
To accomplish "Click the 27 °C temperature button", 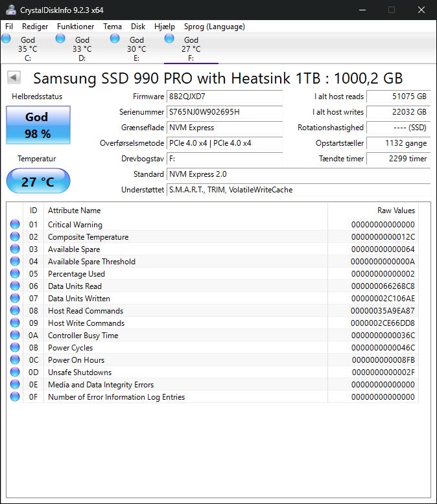I will tap(38, 181).
